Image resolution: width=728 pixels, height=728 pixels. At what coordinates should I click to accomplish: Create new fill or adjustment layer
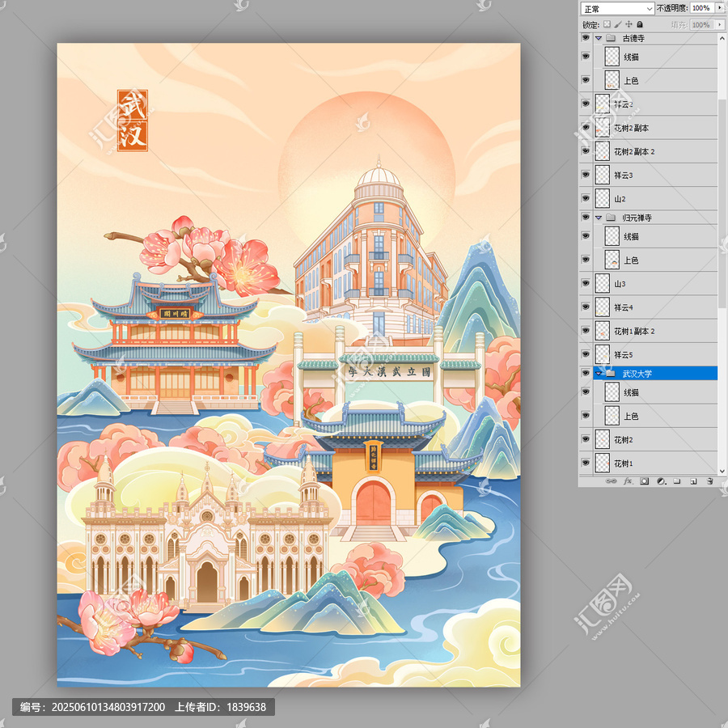(x=661, y=481)
